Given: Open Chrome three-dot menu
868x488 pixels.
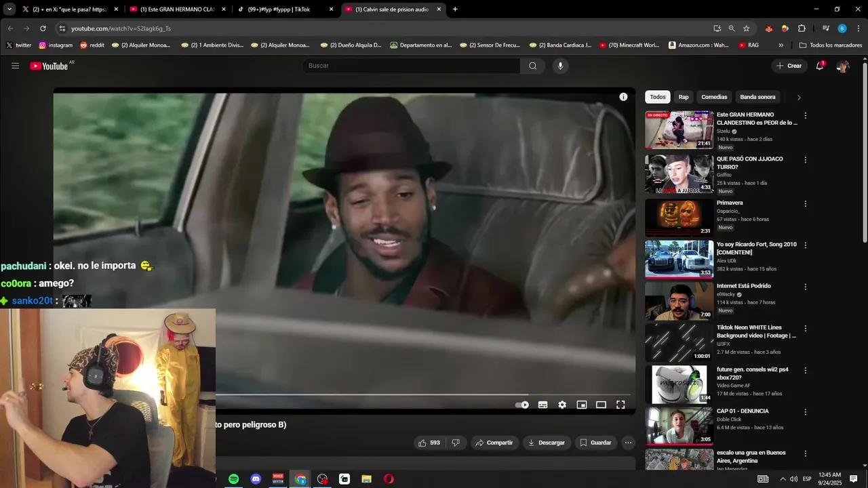Looking at the screenshot, I should pyautogui.click(x=859, y=28).
